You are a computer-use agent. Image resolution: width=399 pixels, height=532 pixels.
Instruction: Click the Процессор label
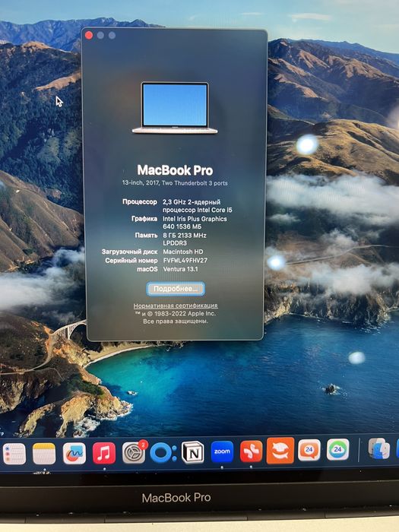(x=140, y=202)
